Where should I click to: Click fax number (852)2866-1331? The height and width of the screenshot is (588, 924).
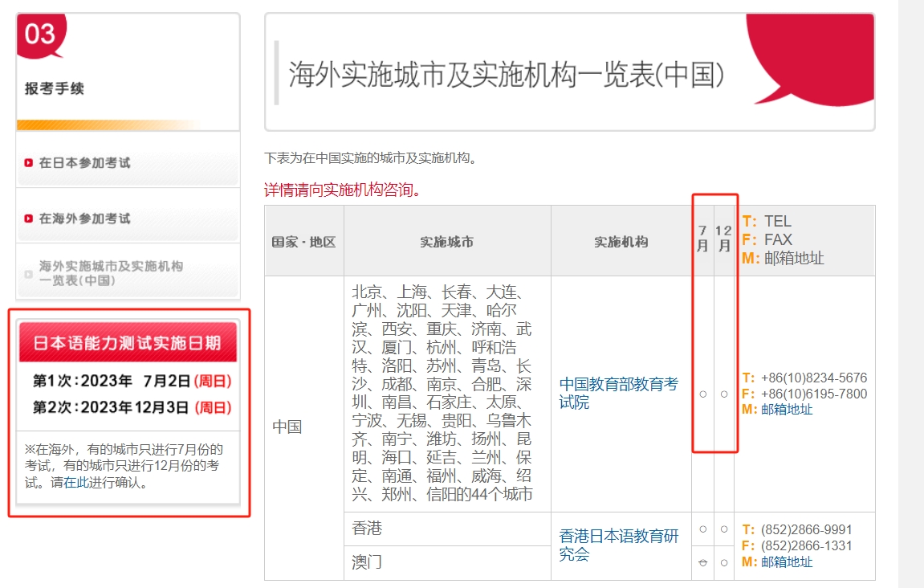pos(806,545)
